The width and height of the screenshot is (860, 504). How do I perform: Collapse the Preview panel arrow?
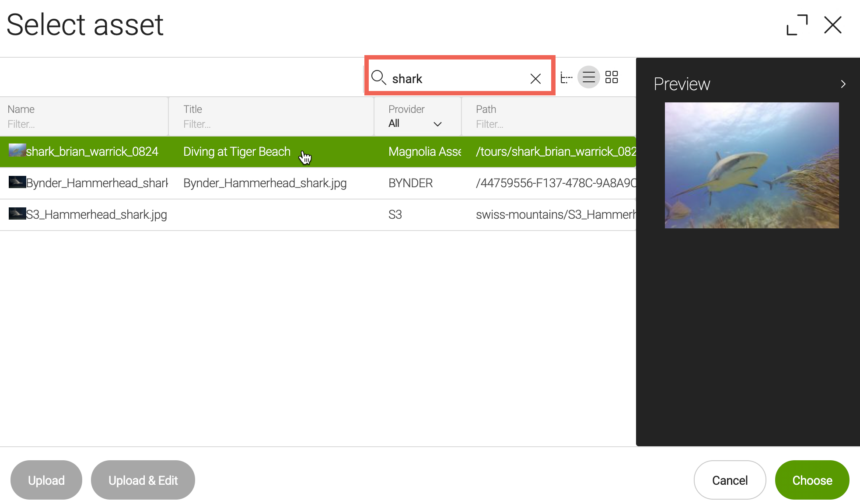[x=843, y=84]
